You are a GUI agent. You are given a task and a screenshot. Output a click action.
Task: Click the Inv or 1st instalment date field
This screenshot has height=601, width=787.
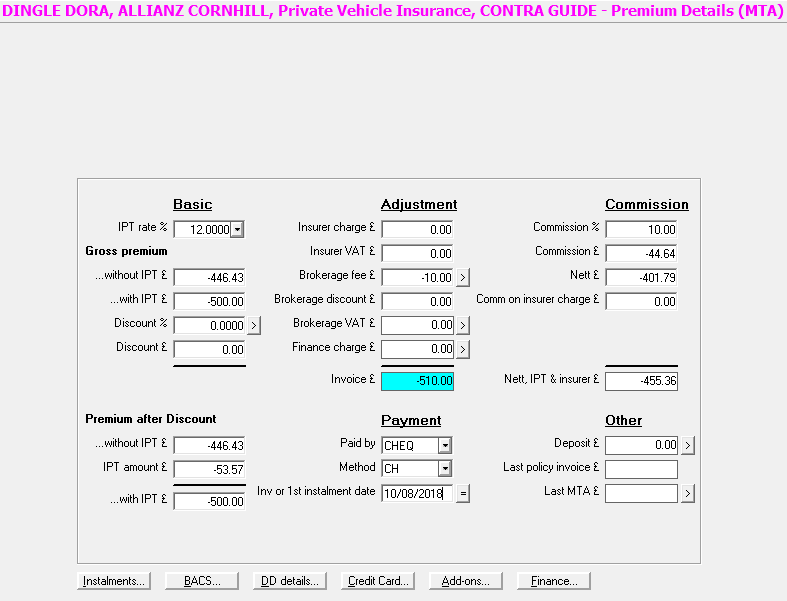click(417, 494)
